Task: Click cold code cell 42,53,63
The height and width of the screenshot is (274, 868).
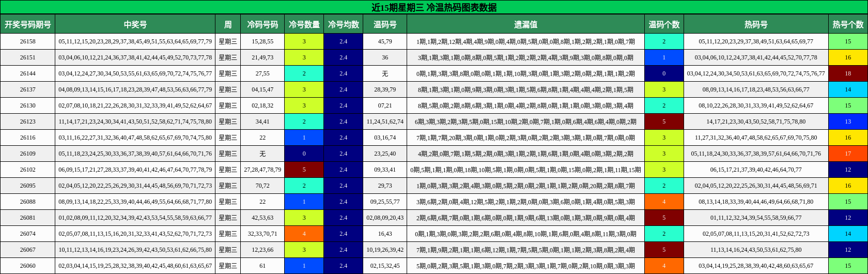Action: (x=262, y=218)
